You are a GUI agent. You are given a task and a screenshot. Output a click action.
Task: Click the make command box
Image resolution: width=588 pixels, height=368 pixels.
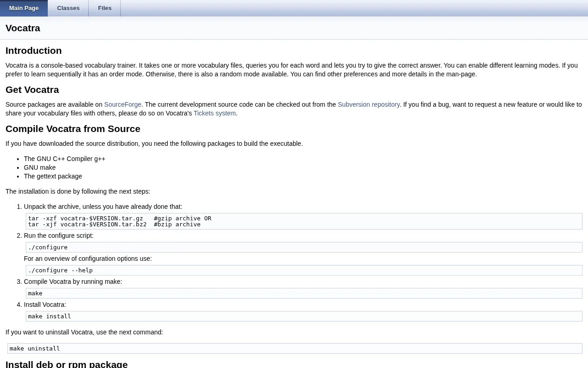tap(304, 293)
